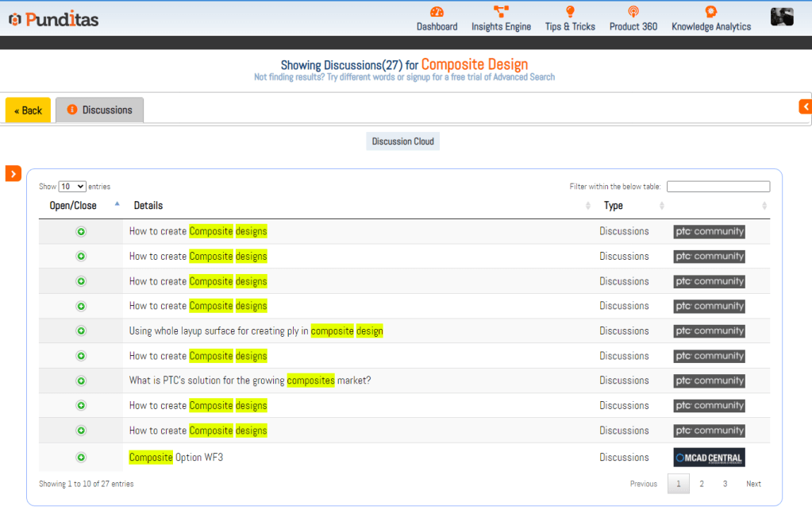Open the Knowledge Analytics icon
Viewport: 812px width, 514px height.
click(710, 12)
